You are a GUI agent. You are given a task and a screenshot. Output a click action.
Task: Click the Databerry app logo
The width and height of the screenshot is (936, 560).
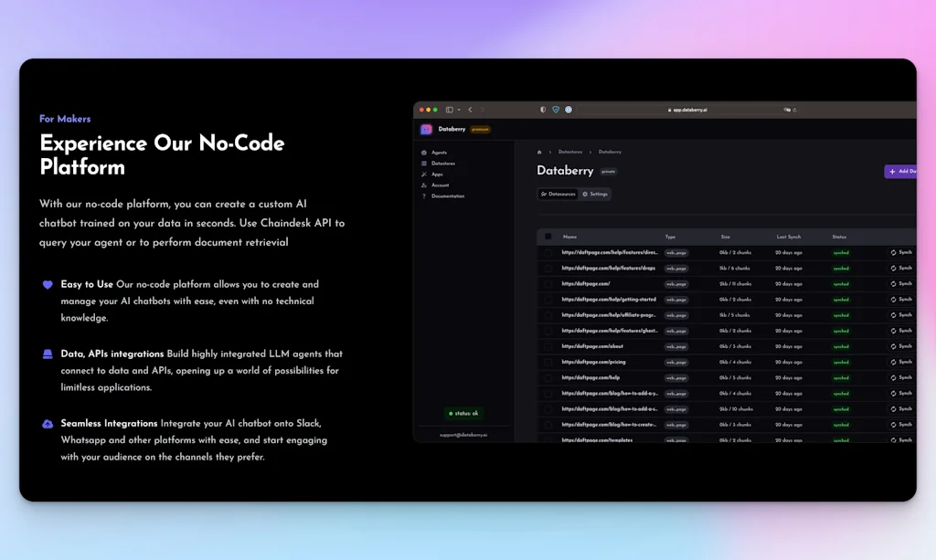click(x=426, y=129)
